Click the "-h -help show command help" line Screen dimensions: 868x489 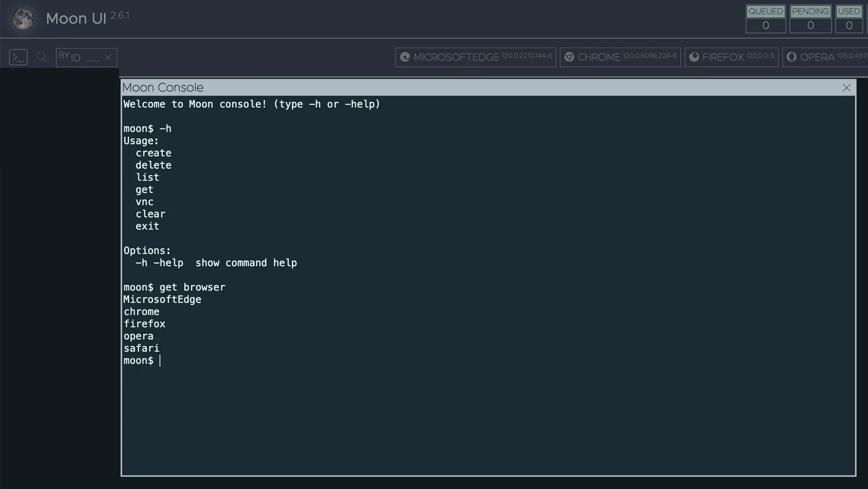click(x=216, y=263)
